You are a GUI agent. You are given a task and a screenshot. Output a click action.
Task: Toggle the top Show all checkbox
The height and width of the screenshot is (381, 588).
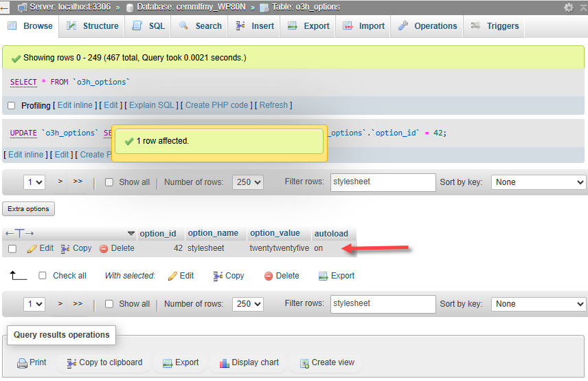coord(109,182)
